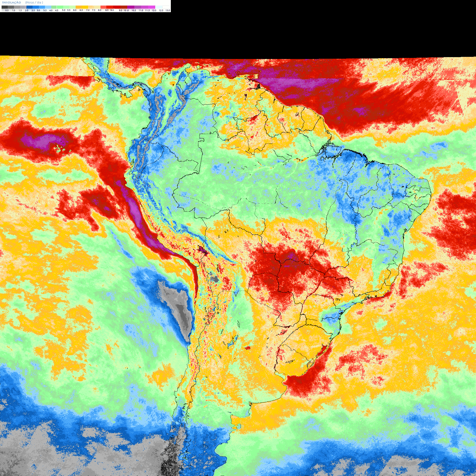Click the 5.5 legend value
Image resolution: width=476 pixels, height=476 pixels.
[x=69, y=10]
